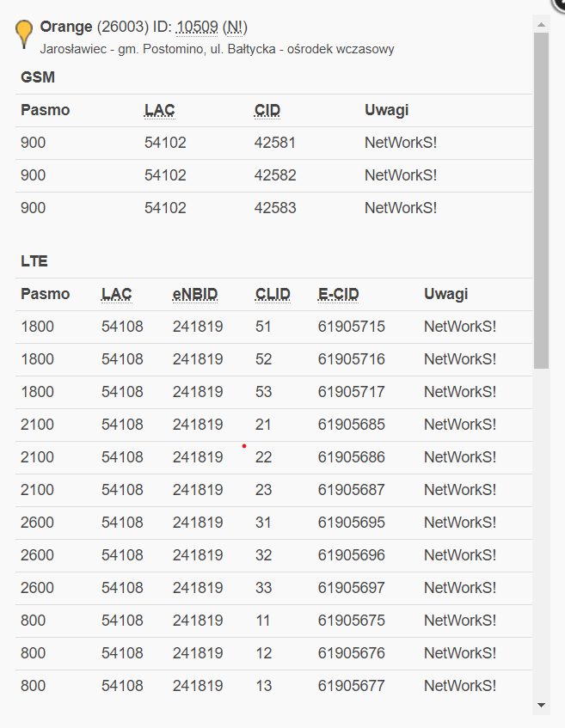Viewport: 565px width, 728px height.
Task: Click the CLID column header
Action: tap(272, 293)
